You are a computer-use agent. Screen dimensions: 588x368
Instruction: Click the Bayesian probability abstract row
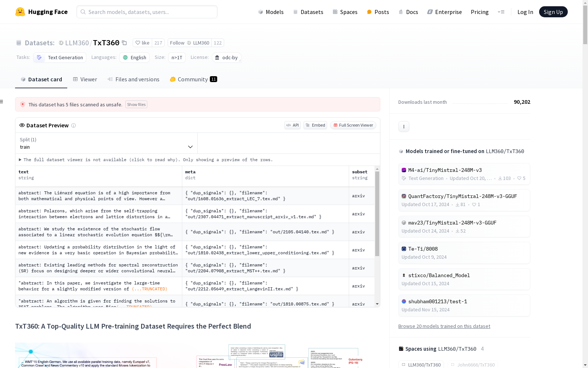pos(98,250)
